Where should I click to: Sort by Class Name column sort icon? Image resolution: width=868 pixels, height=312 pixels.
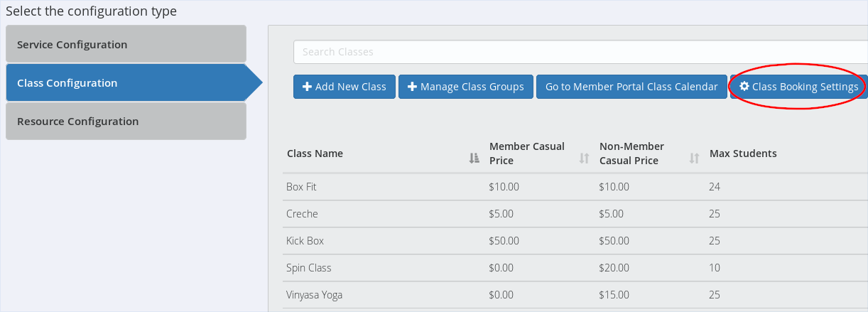click(474, 158)
